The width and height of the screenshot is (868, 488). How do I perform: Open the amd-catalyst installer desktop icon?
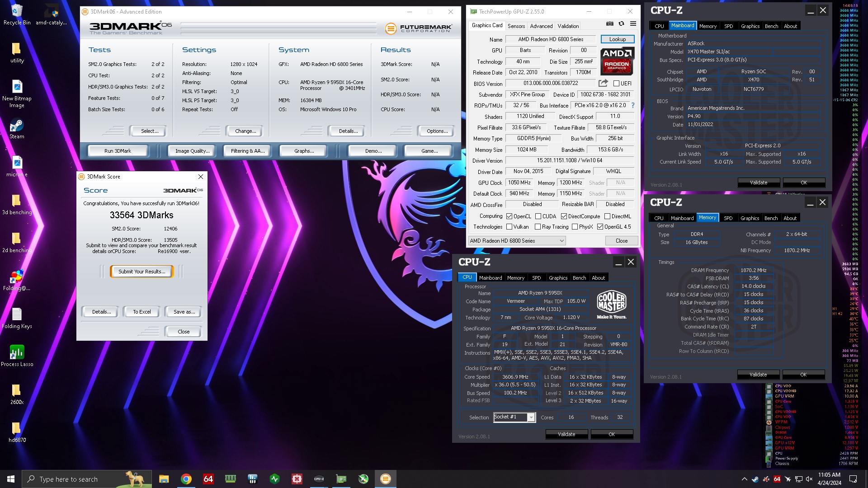pos(51,14)
